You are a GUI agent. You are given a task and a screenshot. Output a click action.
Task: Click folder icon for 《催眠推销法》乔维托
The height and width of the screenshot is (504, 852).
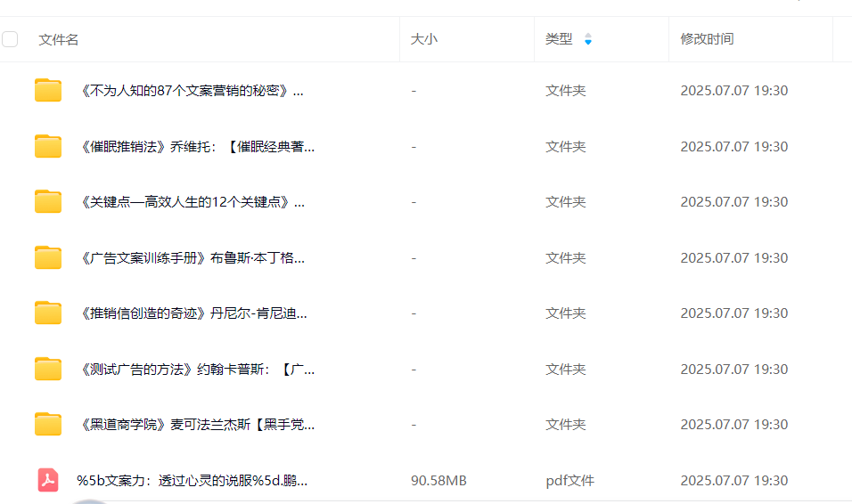[x=48, y=147]
